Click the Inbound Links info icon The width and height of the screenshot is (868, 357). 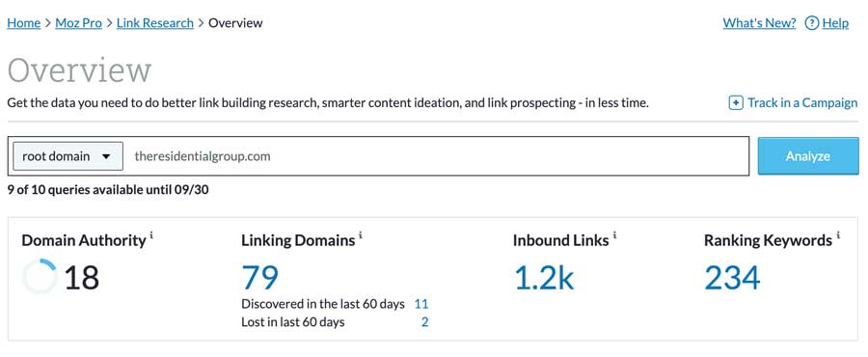[614, 235]
